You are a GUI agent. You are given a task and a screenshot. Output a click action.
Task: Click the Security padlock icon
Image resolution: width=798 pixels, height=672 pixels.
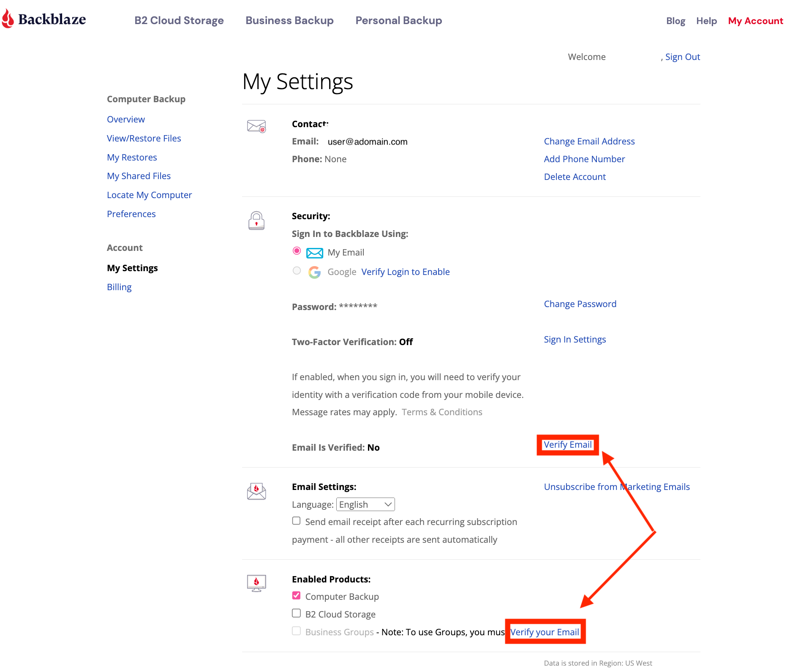click(x=256, y=220)
